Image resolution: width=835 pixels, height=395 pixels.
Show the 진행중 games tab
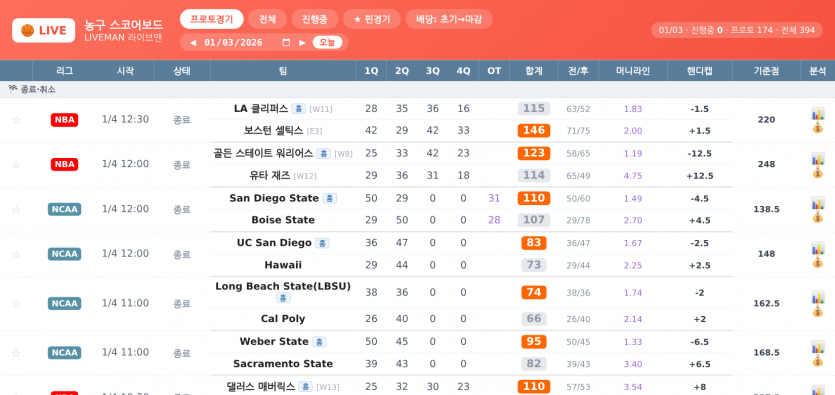click(x=315, y=19)
